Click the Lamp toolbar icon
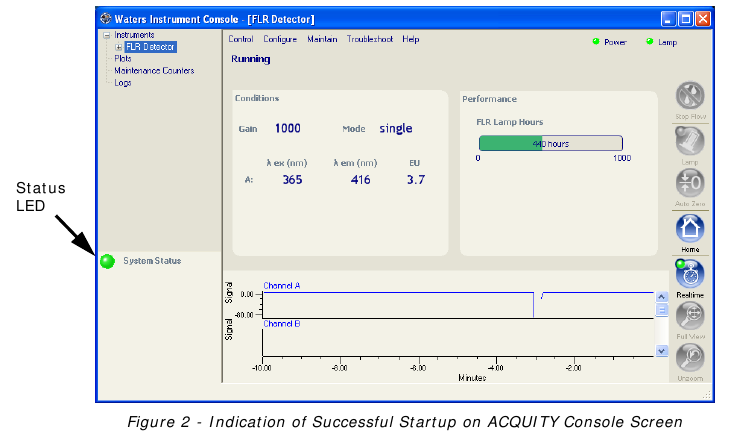The width and height of the screenshot is (731, 433). (690, 141)
